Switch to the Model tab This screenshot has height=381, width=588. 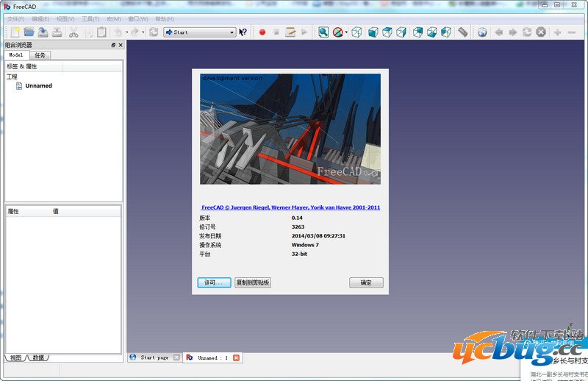click(16, 55)
